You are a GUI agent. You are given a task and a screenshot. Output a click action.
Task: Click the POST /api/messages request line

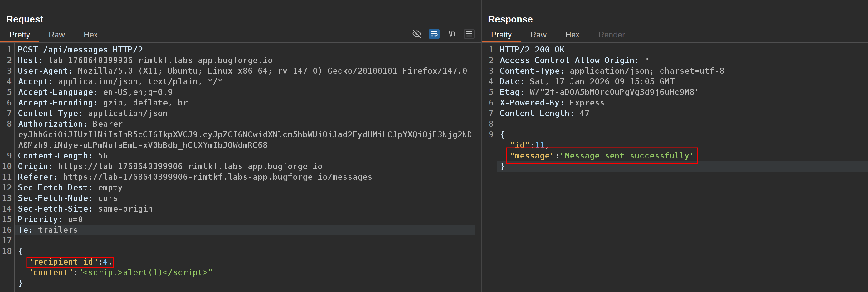tap(80, 50)
